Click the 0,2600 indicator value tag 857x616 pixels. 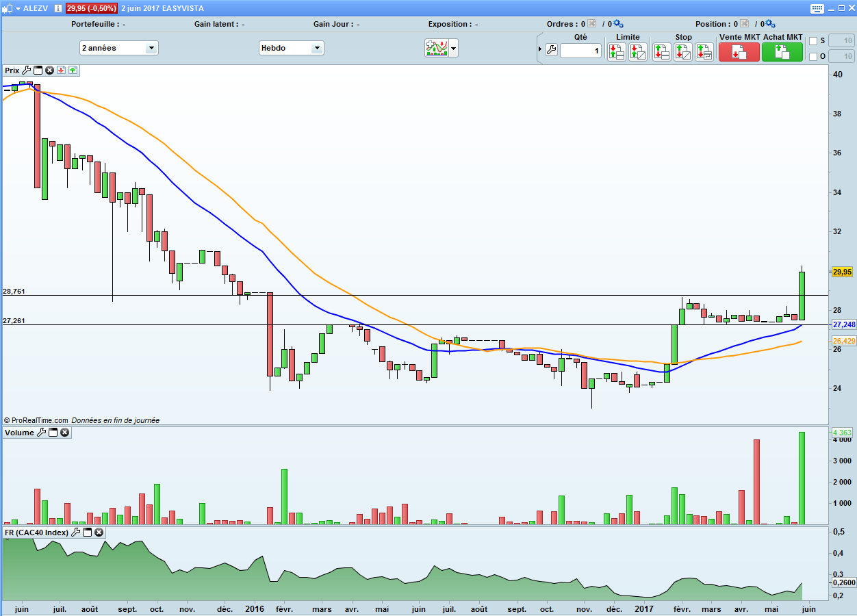click(x=843, y=582)
